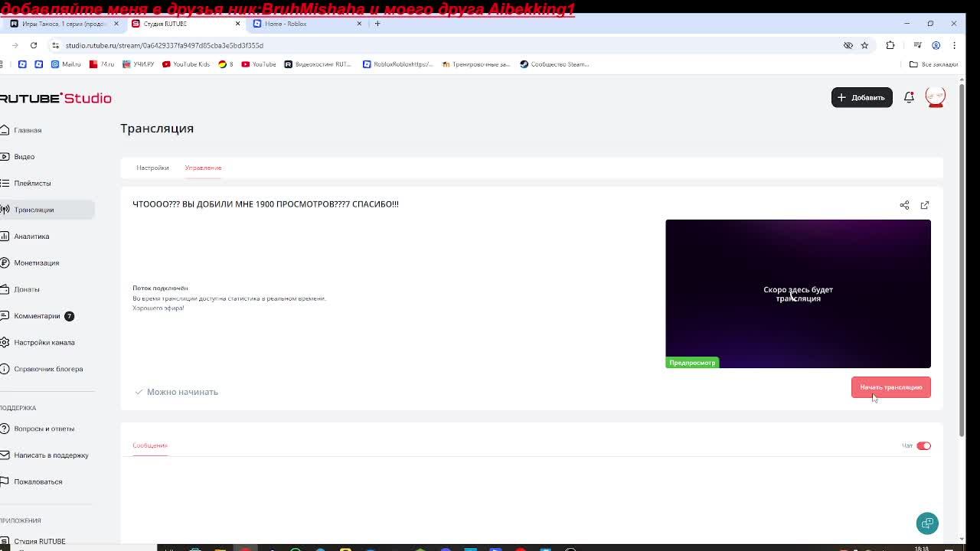
Task: Open Студия RUTUBE under Приложения
Action: [39, 541]
